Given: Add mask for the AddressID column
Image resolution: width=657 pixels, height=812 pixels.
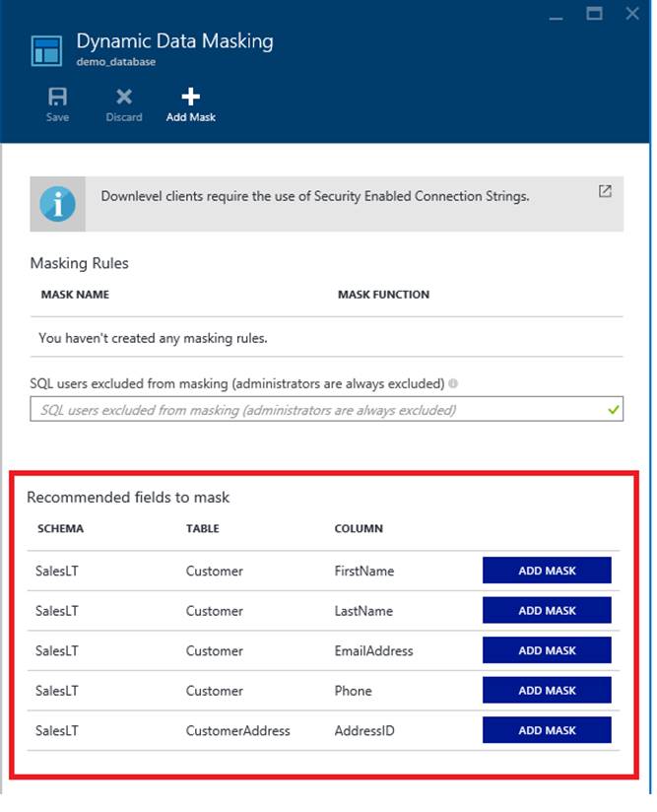Looking at the screenshot, I should tap(547, 730).
